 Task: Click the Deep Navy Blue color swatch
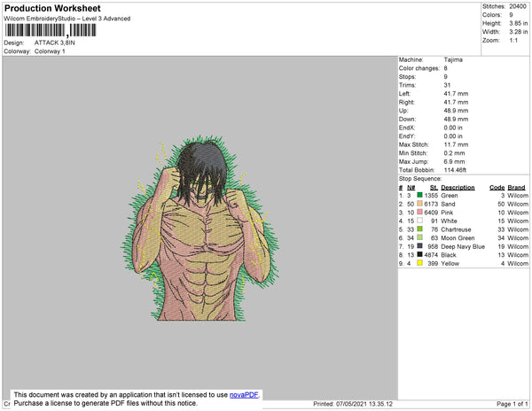tap(419, 245)
